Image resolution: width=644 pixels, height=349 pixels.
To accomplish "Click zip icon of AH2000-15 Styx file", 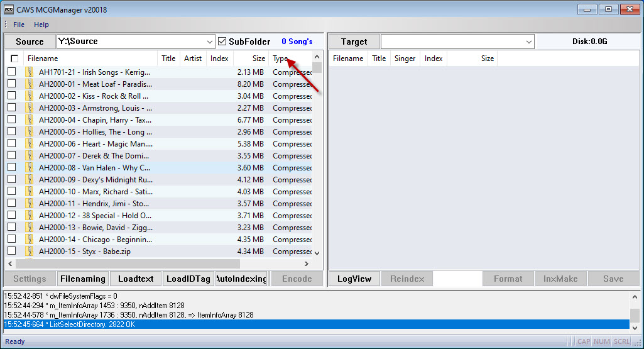I will click(x=30, y=251).
